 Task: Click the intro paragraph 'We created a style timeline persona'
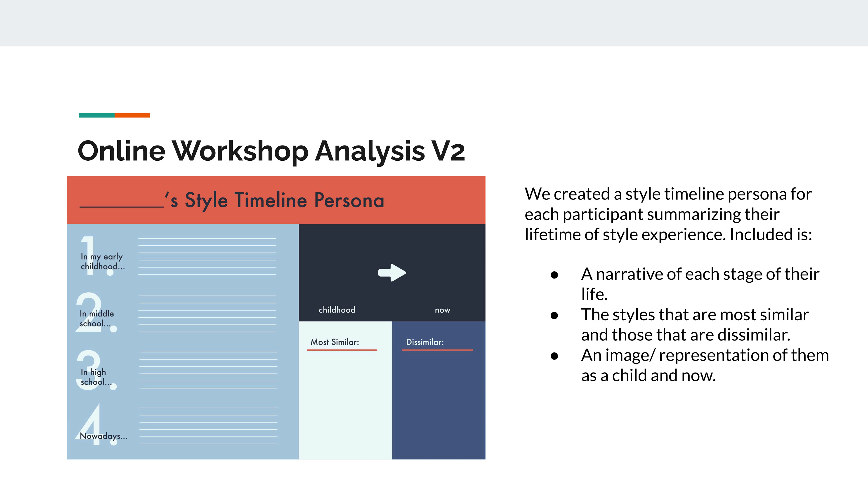669,214
